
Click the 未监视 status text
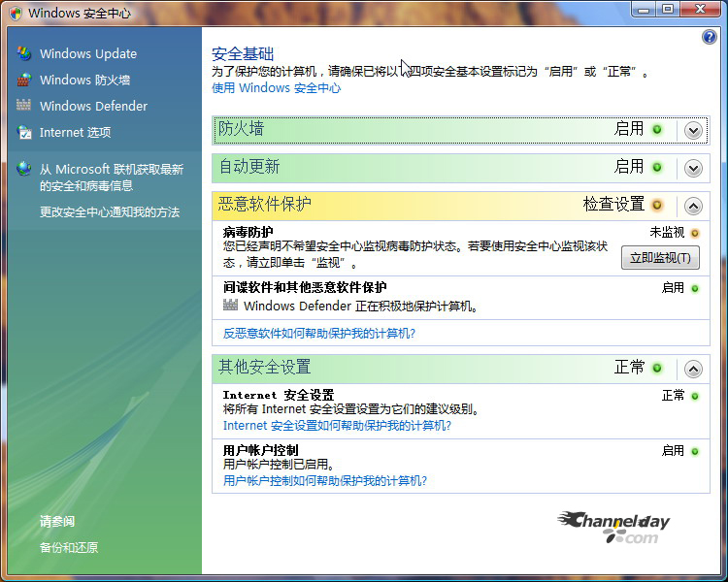pyautogui.click(x=667, y=232)
